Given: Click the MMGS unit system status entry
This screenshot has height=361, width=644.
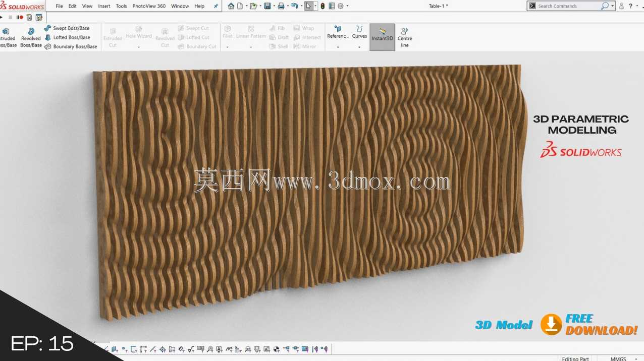Looking at the screenshot, I should tap(618, 358).
